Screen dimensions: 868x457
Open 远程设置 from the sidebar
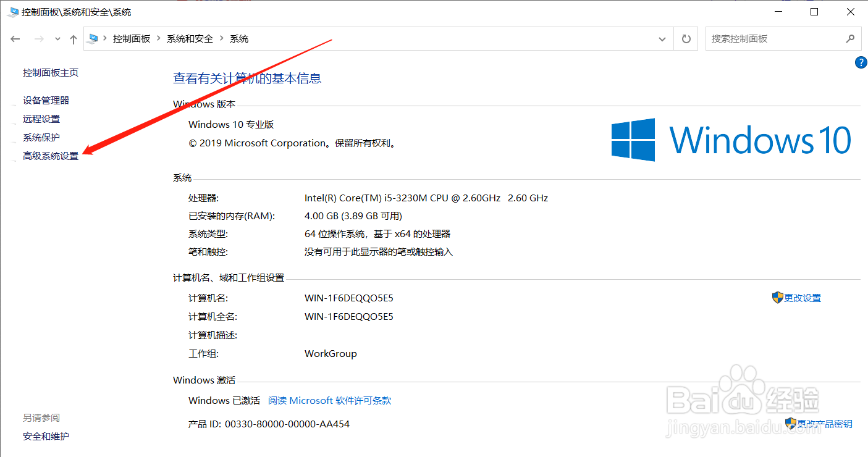(x=41, y=119)
